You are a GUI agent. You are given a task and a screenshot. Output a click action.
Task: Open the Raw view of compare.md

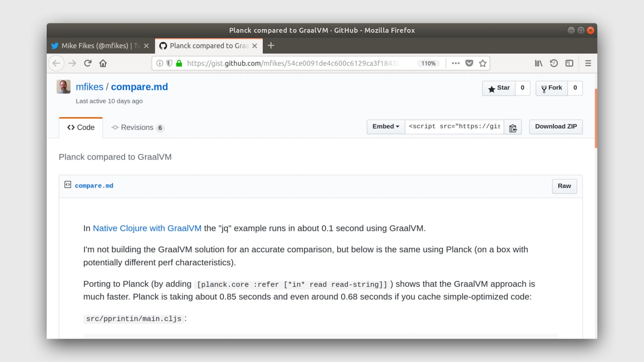564,186
